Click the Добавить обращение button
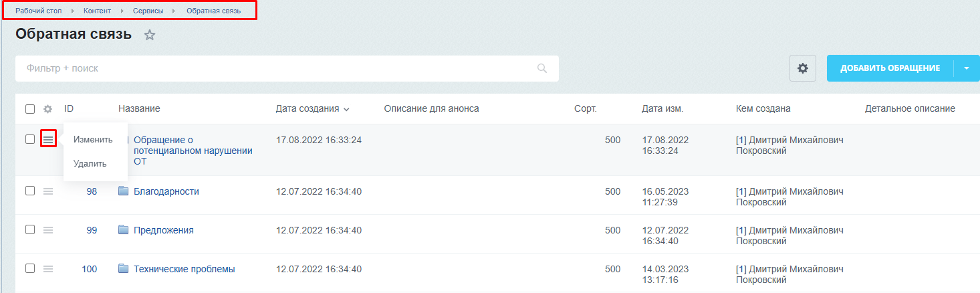 pos(890,68)
